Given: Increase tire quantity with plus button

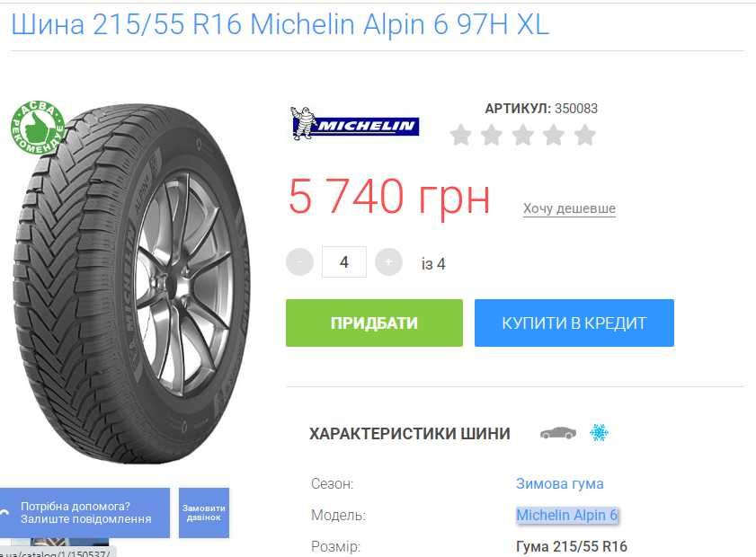Looking at the screenshot, I should [388, 262].
